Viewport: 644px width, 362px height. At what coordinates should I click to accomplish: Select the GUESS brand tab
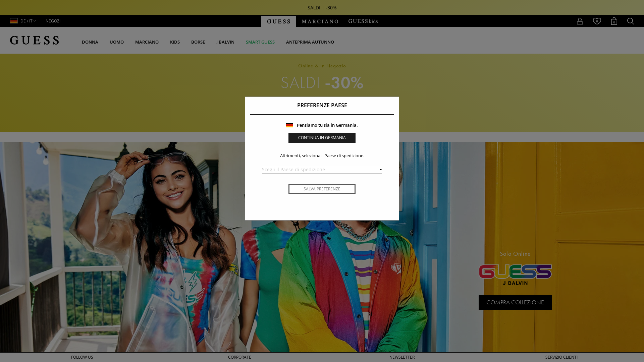[x=278, y=21]
